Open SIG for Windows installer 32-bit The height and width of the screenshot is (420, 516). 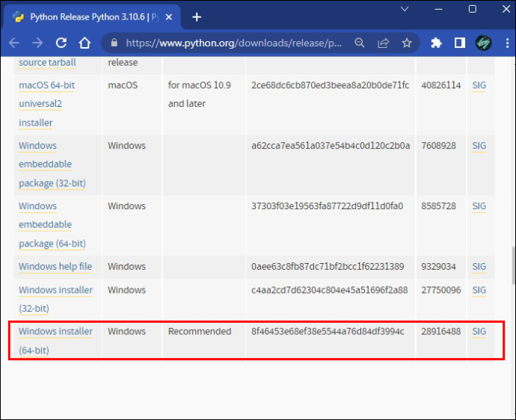coord(479,290)
